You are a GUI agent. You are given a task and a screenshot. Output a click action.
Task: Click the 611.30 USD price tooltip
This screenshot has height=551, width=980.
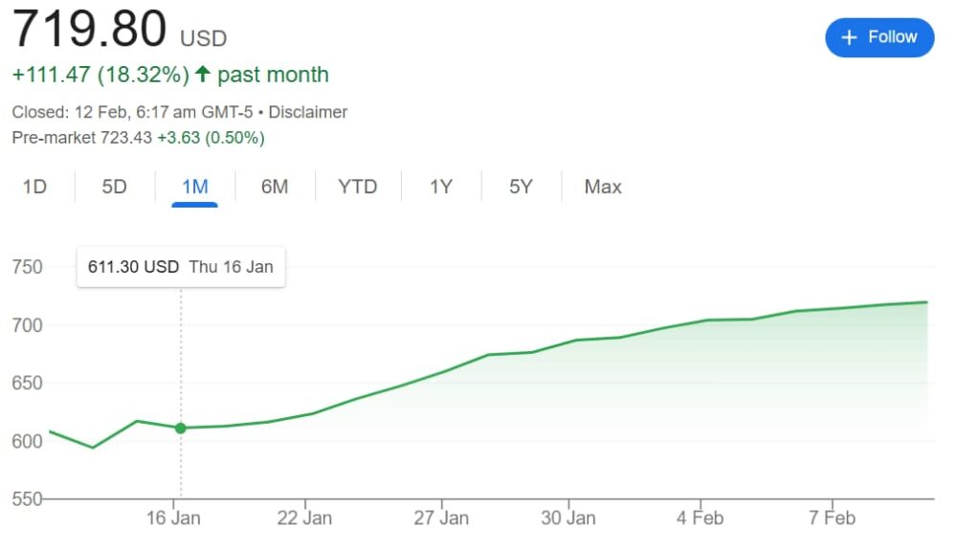[x=180, y=267]
